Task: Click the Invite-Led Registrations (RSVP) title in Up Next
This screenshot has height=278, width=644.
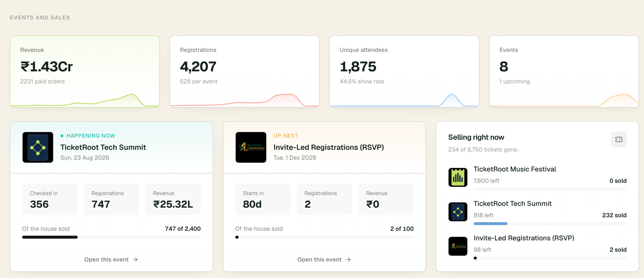Action: (x=328, y=147)
